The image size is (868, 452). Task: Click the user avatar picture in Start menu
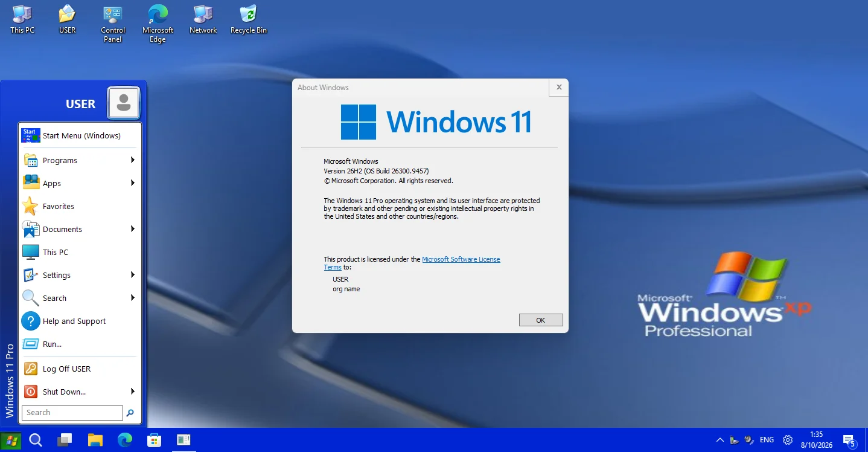(124, 103)
